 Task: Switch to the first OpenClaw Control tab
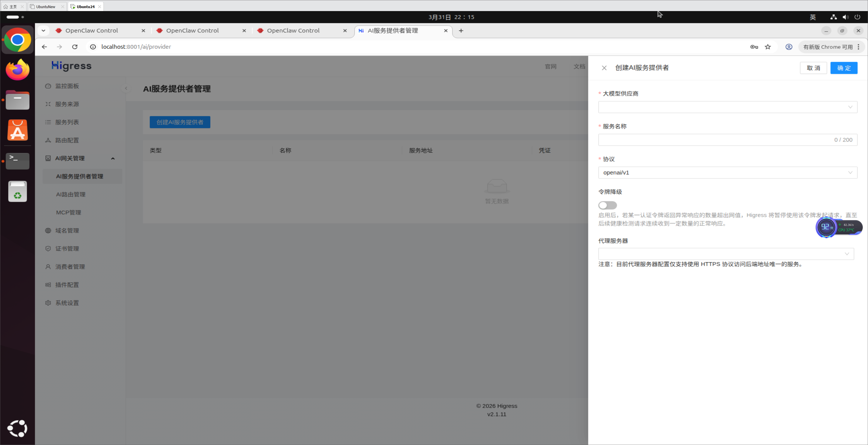pyautogui.click(x=92, y=31)
